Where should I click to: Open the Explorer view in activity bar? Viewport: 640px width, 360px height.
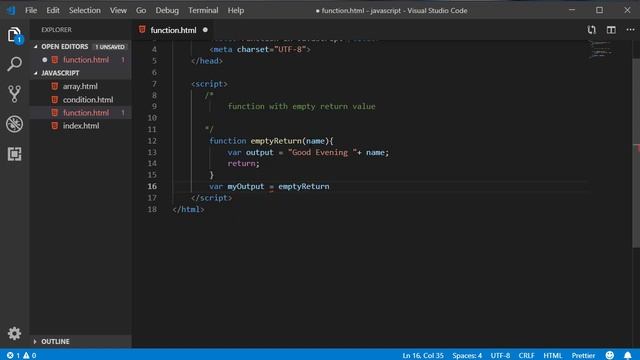[x=14, y=35]
